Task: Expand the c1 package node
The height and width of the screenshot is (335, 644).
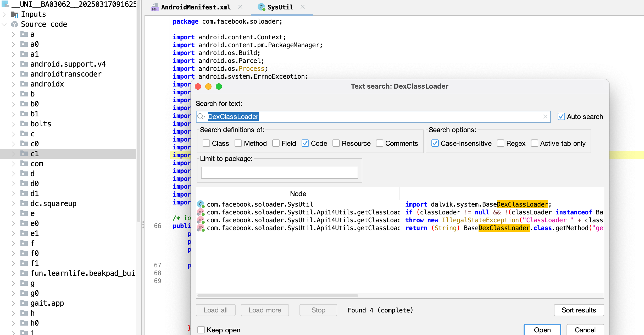Action: (13, 154)
